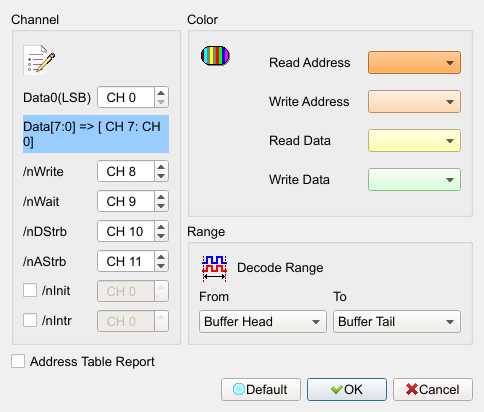This screenshot has height=412, width=484.
Task: Click the rainbow color palette icon
Action: pyautogui.click(x=215, y=56)
